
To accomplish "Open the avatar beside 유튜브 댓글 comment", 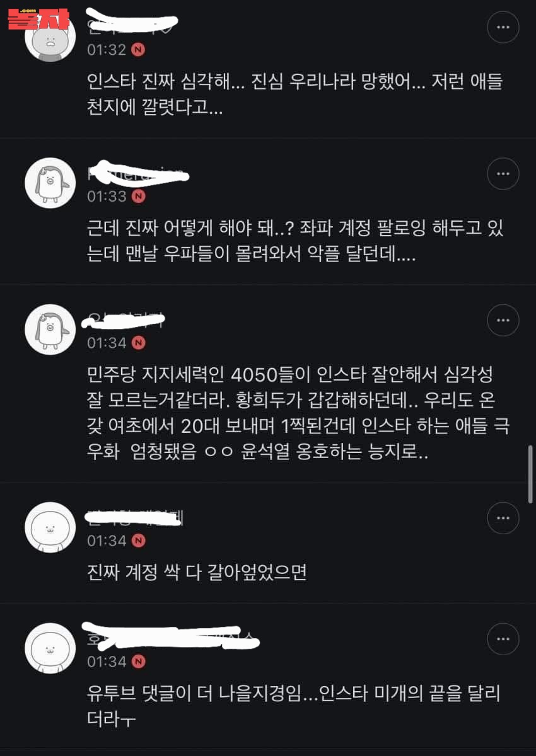I will [50, 649].
